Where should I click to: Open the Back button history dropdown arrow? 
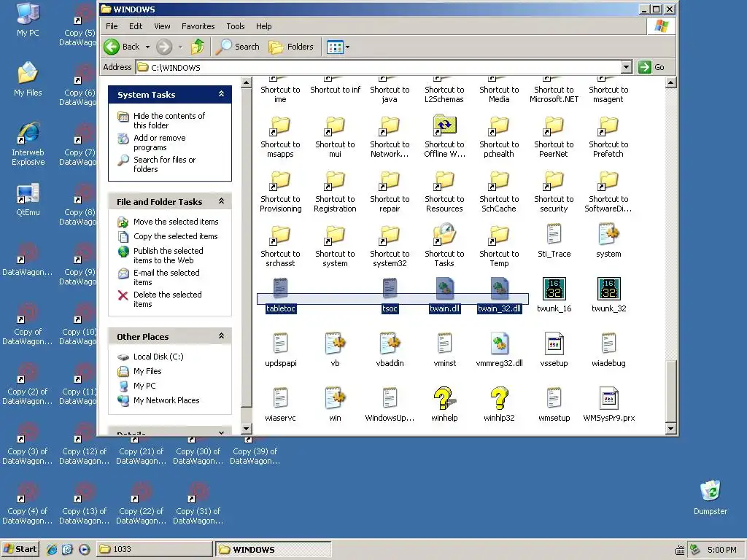tap(147, 47)
